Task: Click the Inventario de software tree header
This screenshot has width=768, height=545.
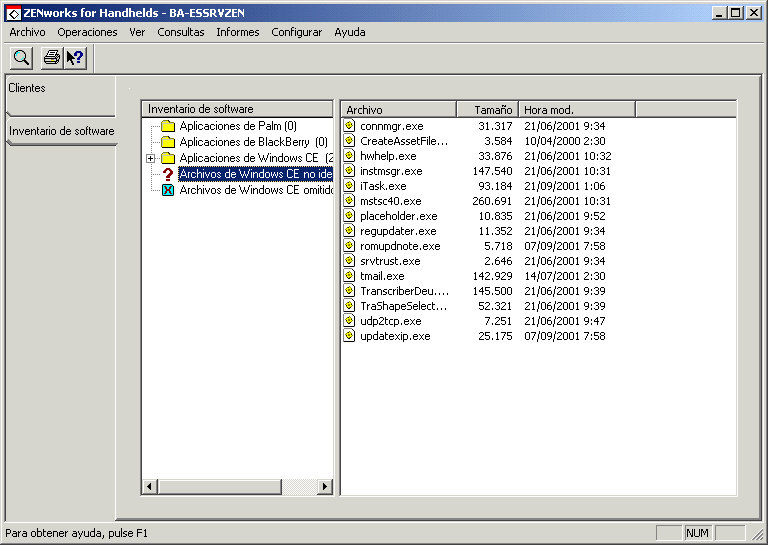Action: pos(237,109)
